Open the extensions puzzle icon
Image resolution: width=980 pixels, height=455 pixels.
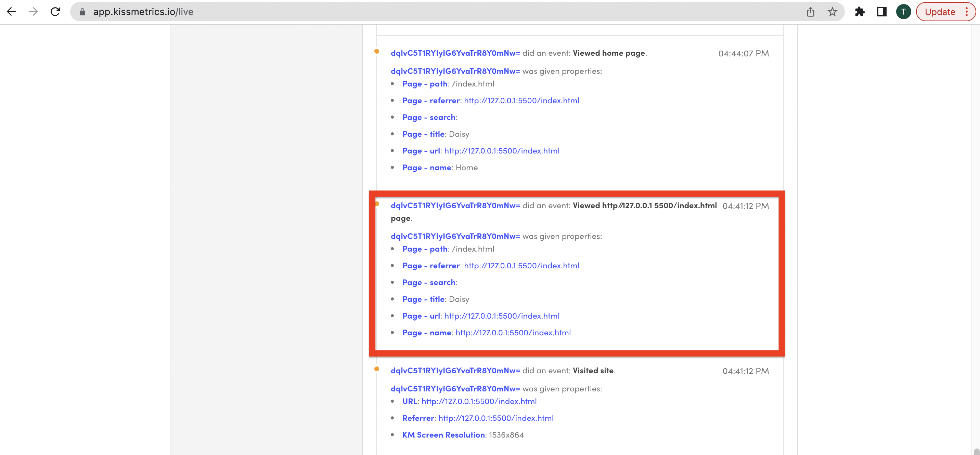pos(860,12)
